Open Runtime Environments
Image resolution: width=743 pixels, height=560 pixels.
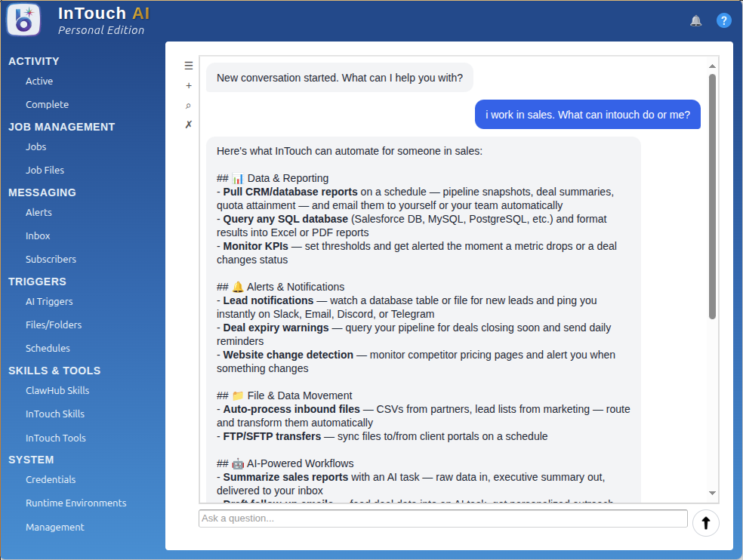(x=76, y=503)
